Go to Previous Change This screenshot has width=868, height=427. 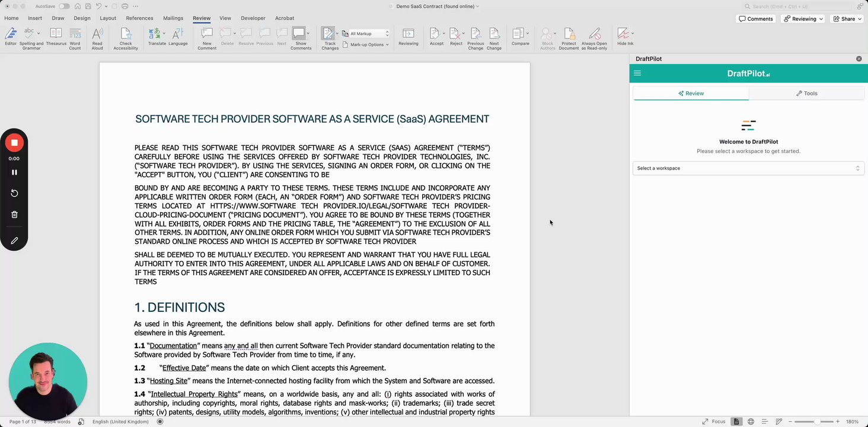[x=476, y=39]
